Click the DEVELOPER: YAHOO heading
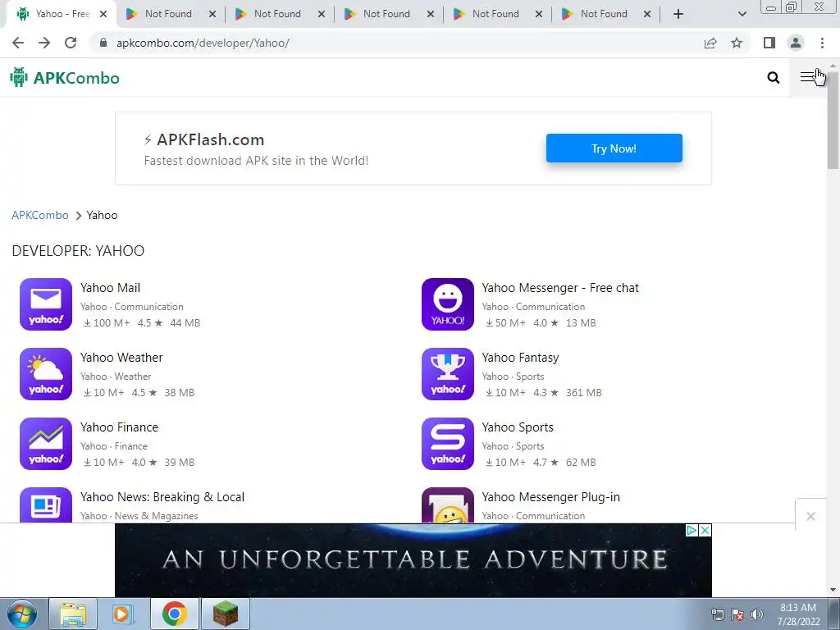 (x=78, y=251)
